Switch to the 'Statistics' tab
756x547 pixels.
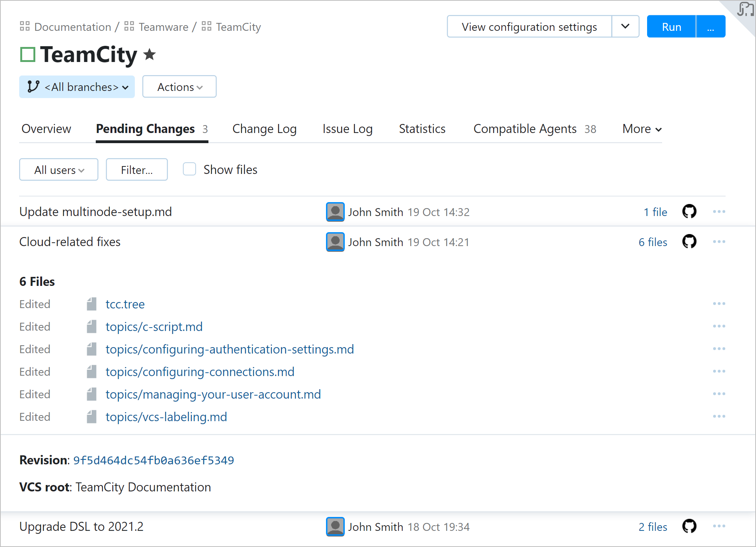pos(422,128)
